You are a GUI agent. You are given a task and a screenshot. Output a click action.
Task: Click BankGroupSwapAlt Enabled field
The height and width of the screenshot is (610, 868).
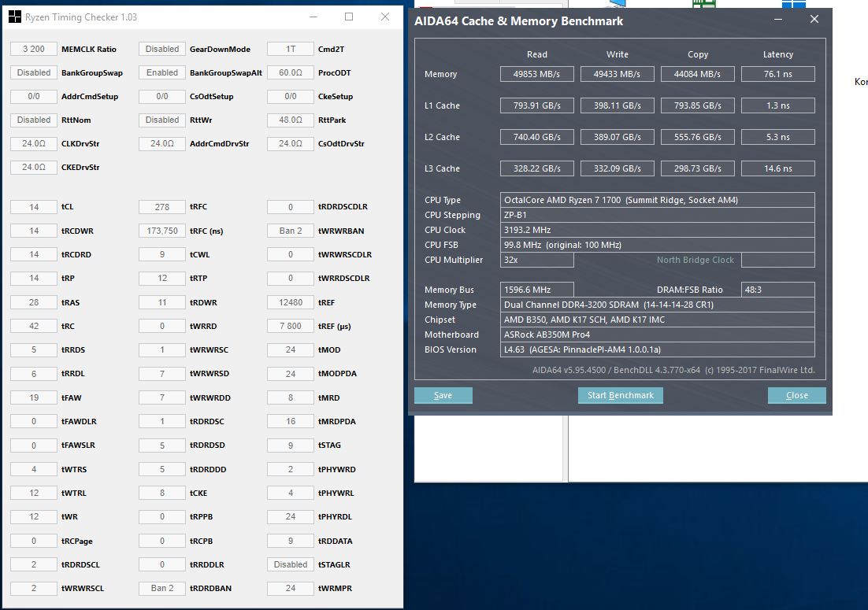click(x=162, y=73)
